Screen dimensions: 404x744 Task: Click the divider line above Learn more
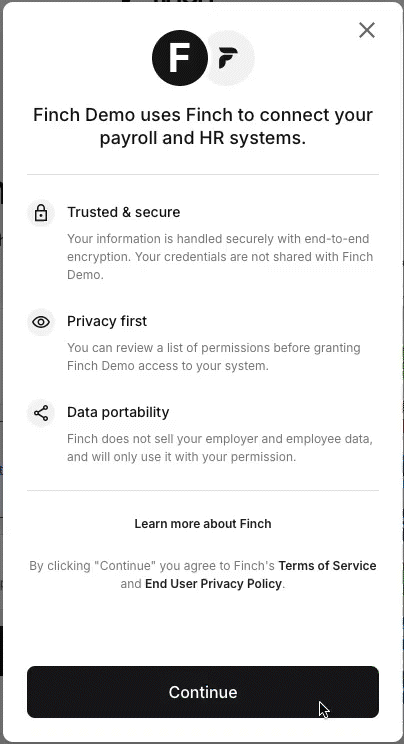[203, 491]
